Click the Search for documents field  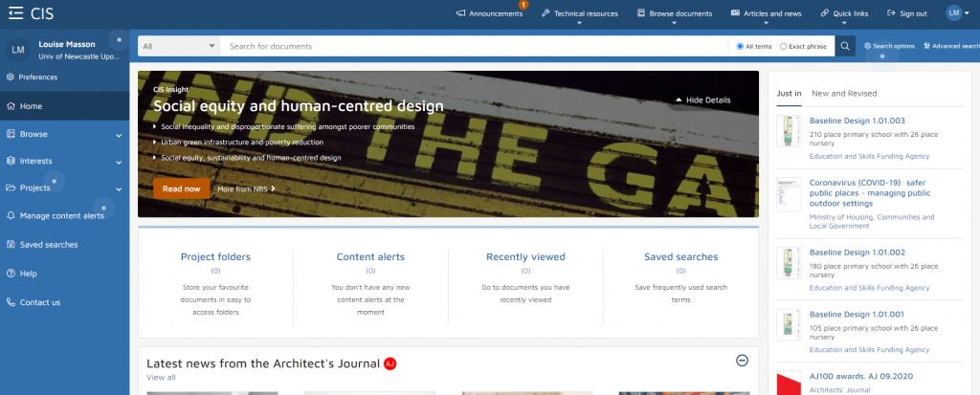(474, 46)
